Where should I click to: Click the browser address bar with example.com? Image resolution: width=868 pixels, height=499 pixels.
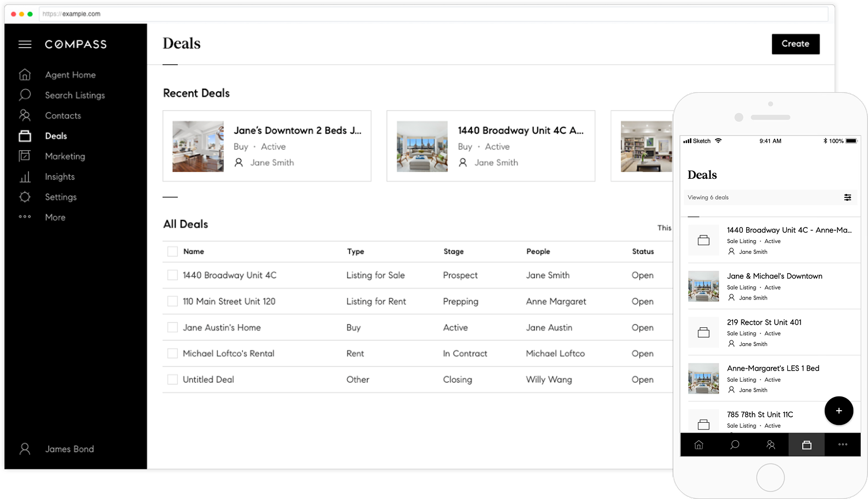[x=433, y=14]
